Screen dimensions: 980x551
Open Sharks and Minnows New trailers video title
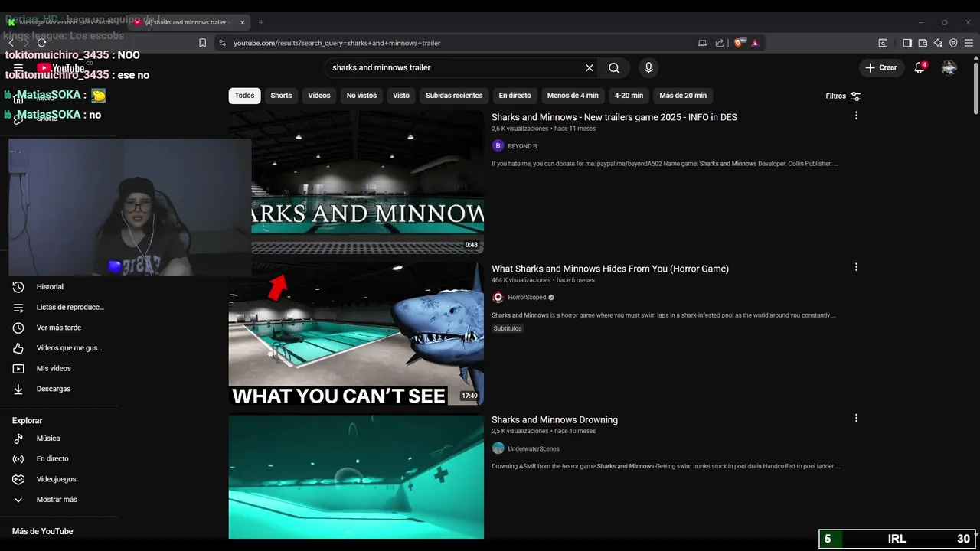(614, 117)
